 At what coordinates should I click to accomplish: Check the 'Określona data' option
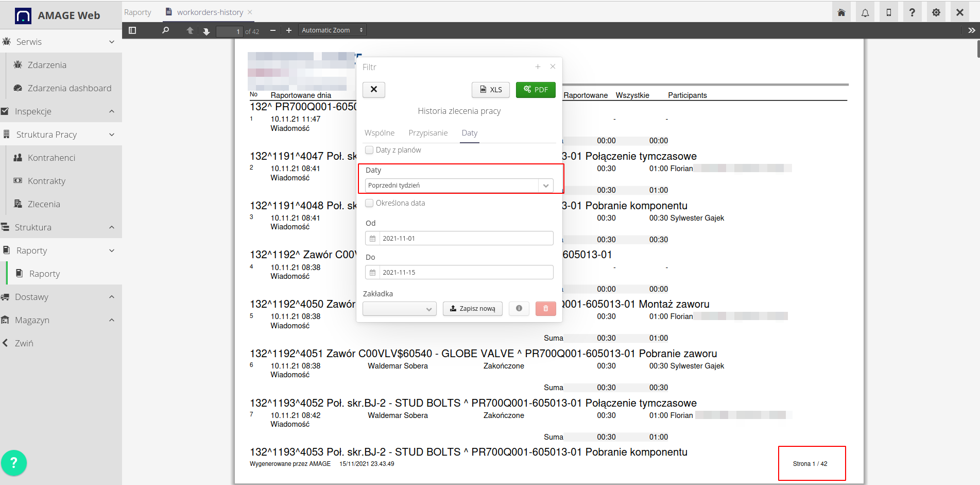pyautogui.click(x=369, y=203)
